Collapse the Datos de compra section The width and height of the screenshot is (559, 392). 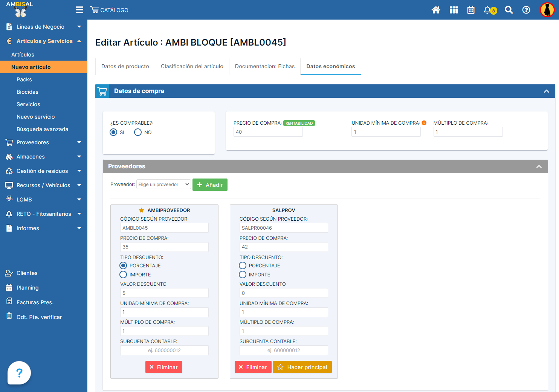[x=546, y=91]
